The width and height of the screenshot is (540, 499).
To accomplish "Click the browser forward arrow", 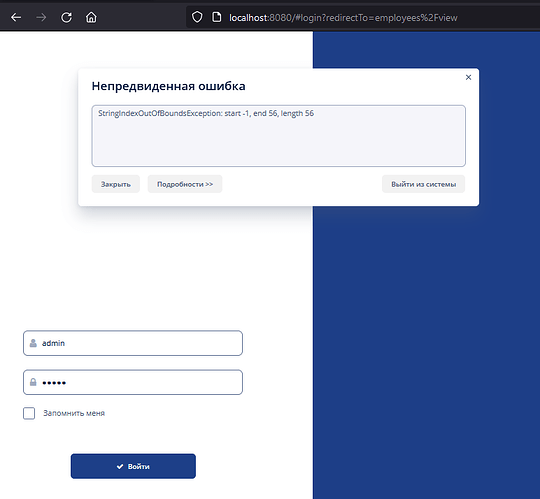I will [41, 17].
